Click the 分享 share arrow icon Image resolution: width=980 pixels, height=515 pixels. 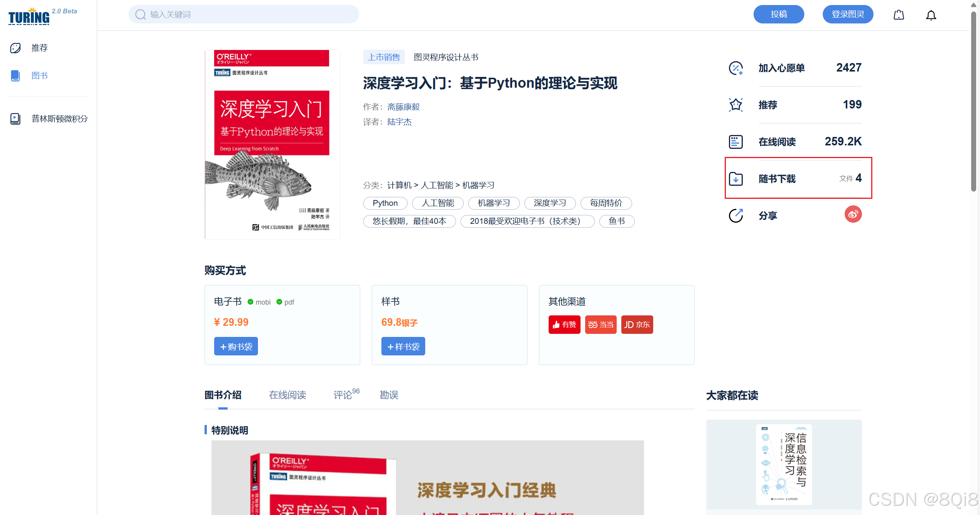pos(736,216)
